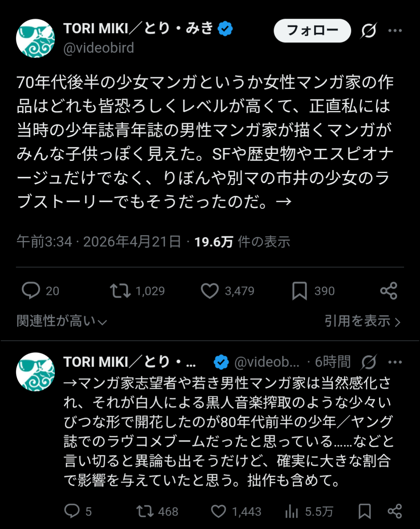420x529 pixels.
Task: Open TORI MIKI profile avatar in header
Action: tap(35, 38)
